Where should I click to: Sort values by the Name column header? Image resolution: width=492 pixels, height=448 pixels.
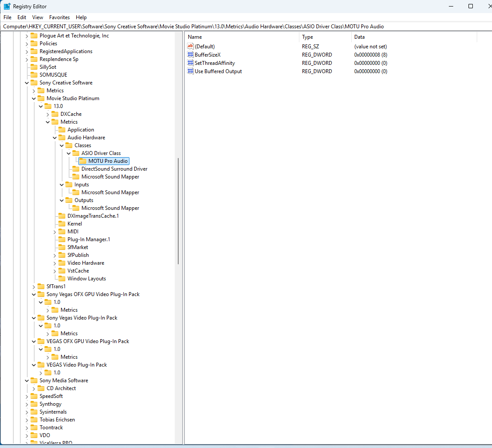[x=242, y=37]
